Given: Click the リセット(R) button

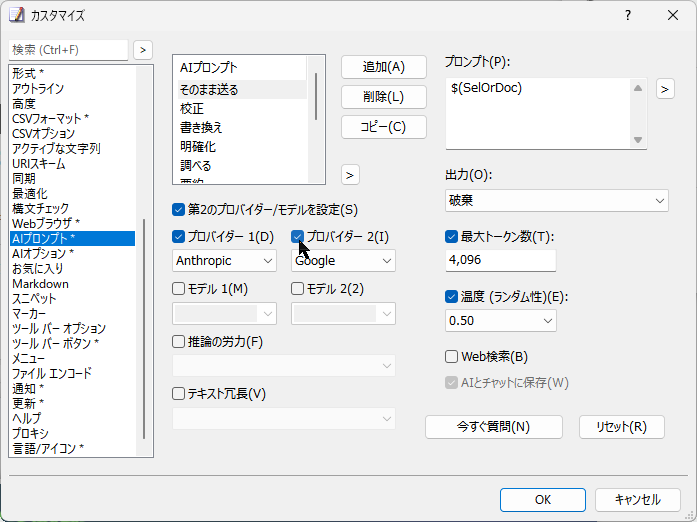Looking at the screenshot, I should [621, 427].
